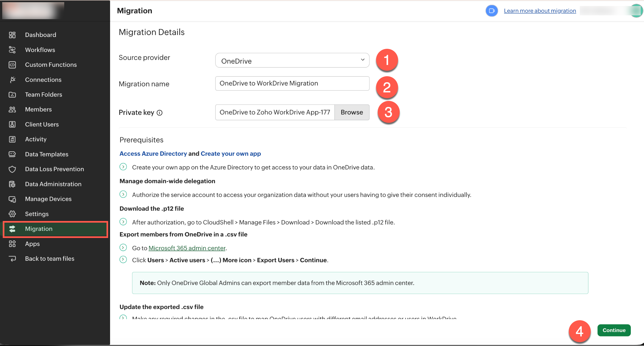Click the Dashboard sidebar icon
This screenshot has width=644, height=346.
click(x=12, y=35)
